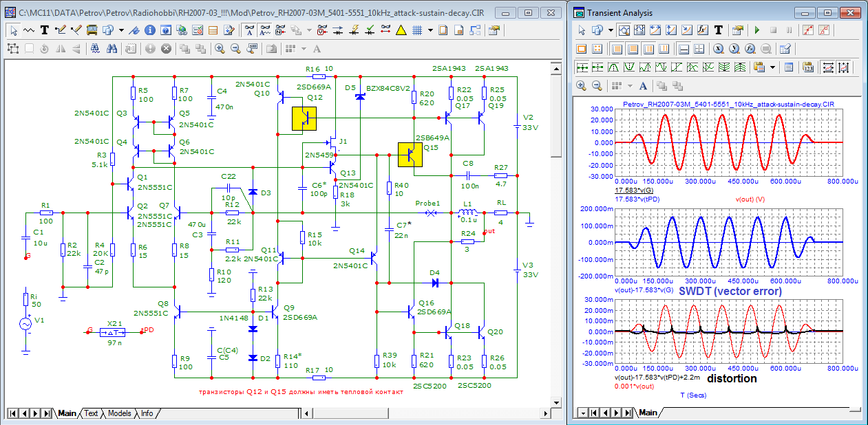Click the yellow triangle icon in schematic toolbar
The width and height of the screenshot is (868, 425).
click(x=401, y=30)
